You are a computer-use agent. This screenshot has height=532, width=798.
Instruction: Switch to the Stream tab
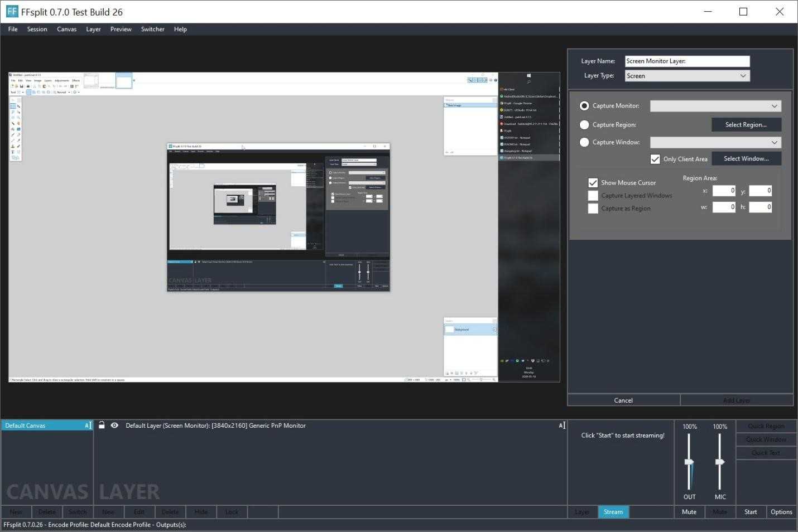tap(613, 512)
